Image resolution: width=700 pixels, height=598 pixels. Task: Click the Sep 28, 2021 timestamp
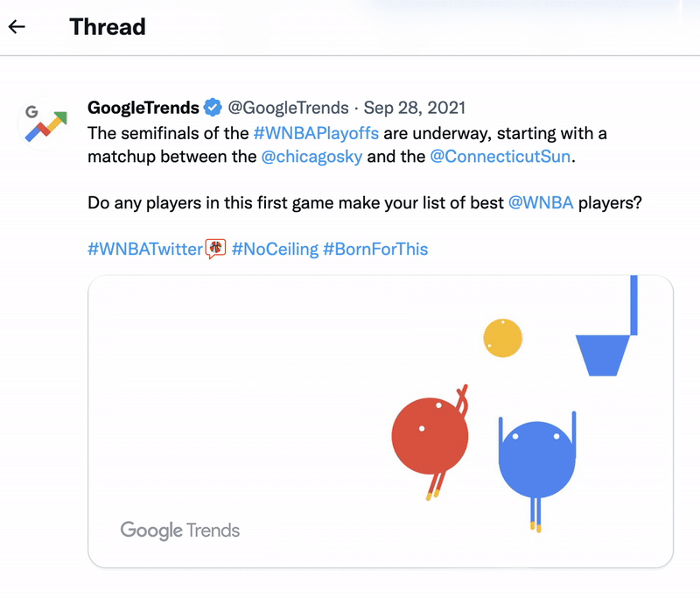tap(415, 108)
